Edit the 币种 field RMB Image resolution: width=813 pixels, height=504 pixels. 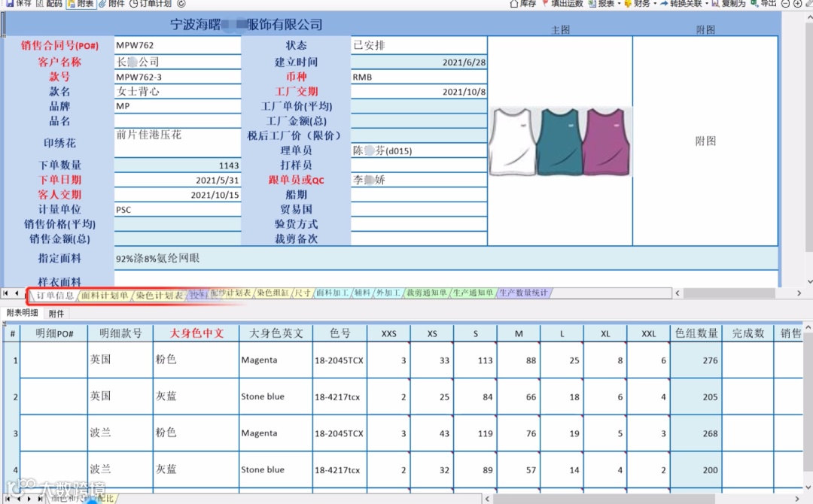tap(419, 77)
